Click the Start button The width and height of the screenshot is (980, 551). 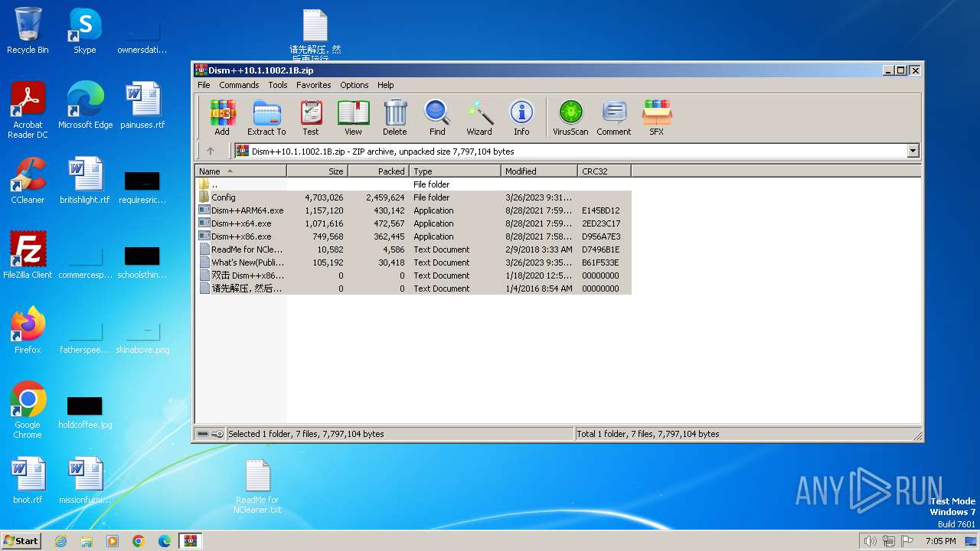pos(21,540)
